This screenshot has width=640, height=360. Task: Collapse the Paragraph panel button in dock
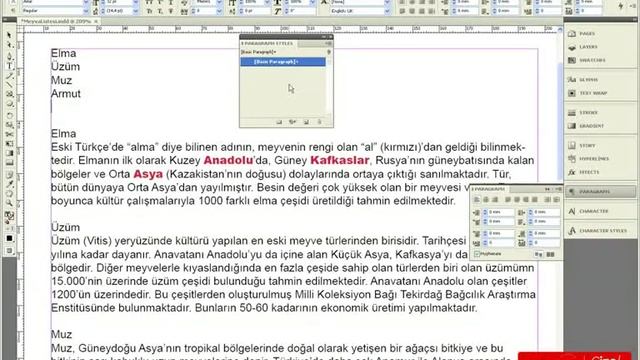pyautogui.click(x=599, y=191)
